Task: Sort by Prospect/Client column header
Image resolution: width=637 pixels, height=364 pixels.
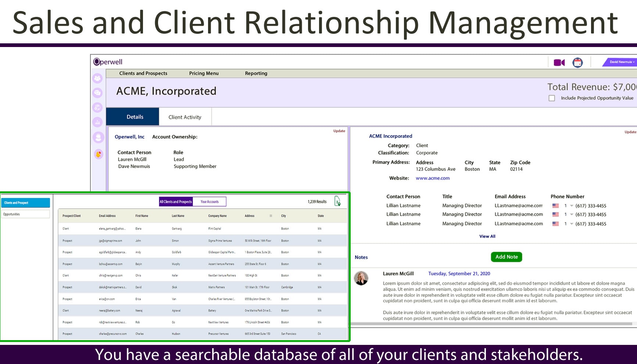Action: (x=72, y=216)
